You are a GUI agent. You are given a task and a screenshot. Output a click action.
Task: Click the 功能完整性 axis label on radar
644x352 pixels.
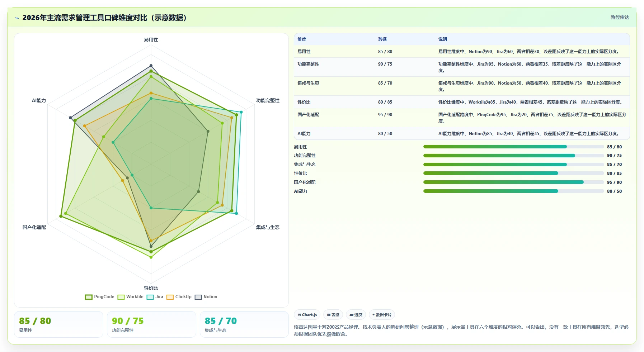click(268, 101)
